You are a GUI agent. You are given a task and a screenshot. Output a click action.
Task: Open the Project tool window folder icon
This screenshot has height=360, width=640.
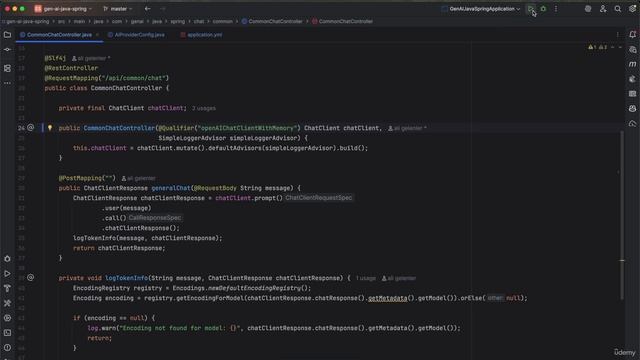(7, 35)
